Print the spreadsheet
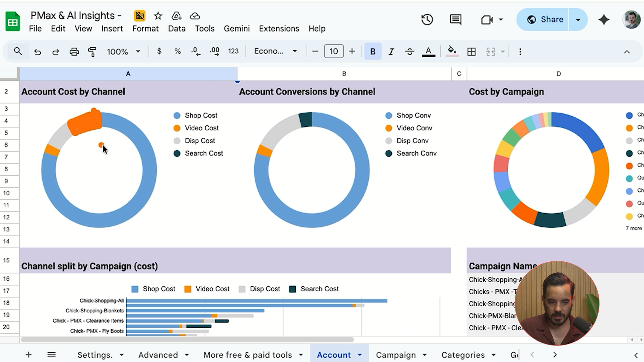Image resolution: width=644 pixels, height=362 pixels. [74, 52]
